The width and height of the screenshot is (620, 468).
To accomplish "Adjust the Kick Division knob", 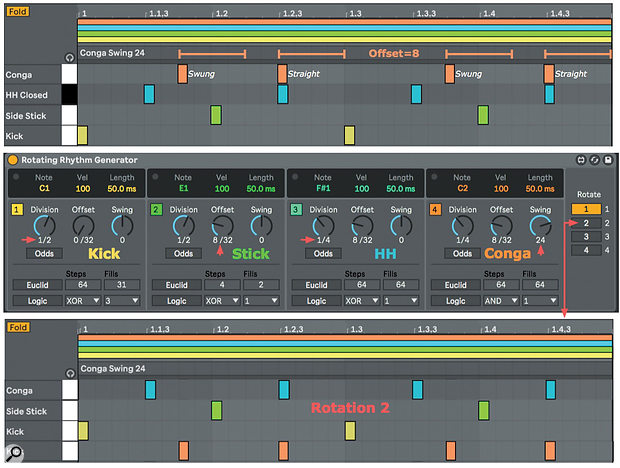I will click(x=44, y=226).
